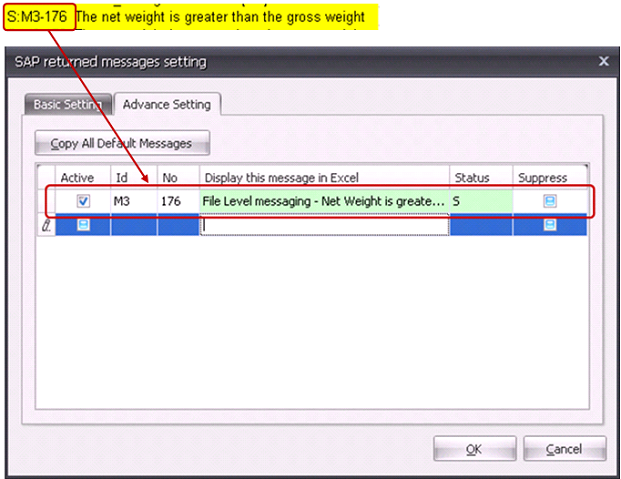This screenshot has height=479, width=621.
Task: Toggle the Suppress checkbox for message 176
Action: point(549,201)
